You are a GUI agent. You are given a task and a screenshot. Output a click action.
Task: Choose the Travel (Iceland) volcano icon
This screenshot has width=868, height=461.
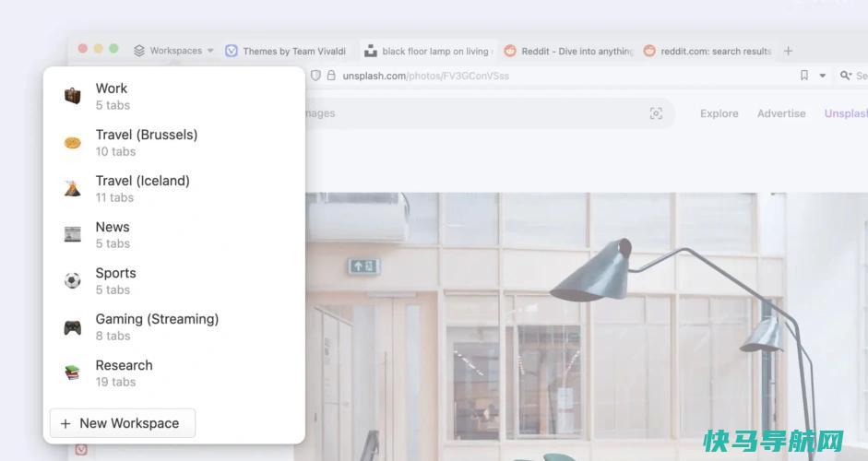[73, 189]
